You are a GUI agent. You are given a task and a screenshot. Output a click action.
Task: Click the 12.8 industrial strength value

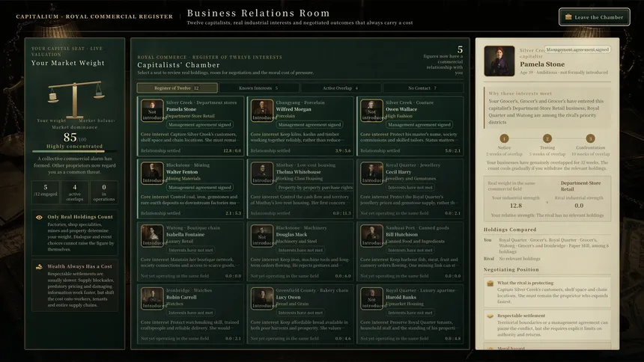coord(515,206)
